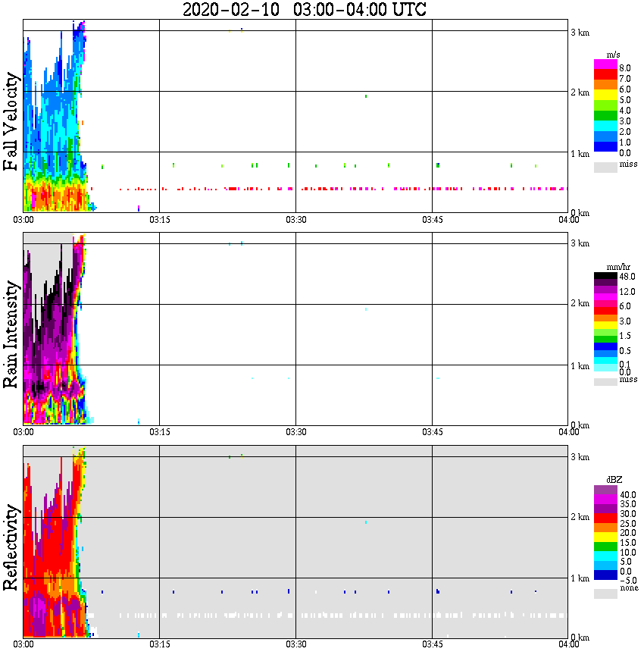The width and height of the screenshot is (644, 658).
Task: Click the '2 km' height label of the Fall Velocity panel
Action: click(580, 92)
